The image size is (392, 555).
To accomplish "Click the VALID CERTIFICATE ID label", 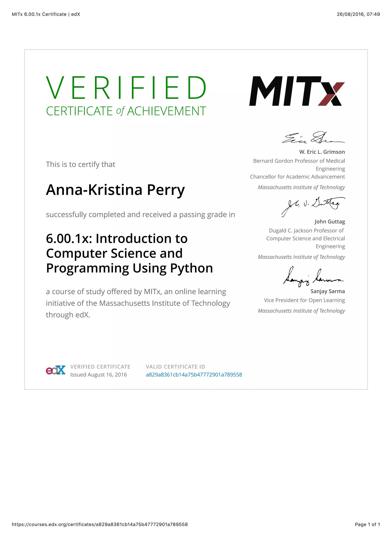I will tap(175, 367).
